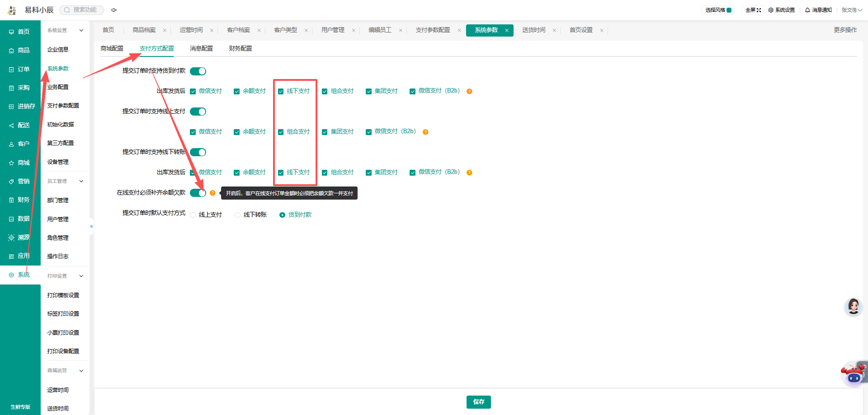Toggle 提交订单时支持货到付款 switch
The height and width of the screenshot is (415, 868).
coord(198,71)
